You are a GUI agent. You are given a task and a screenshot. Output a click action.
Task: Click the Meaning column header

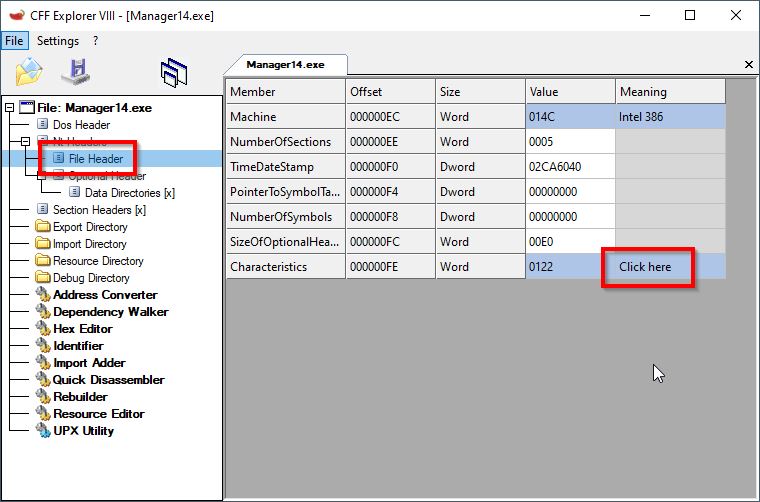click(x=671, y=92)
